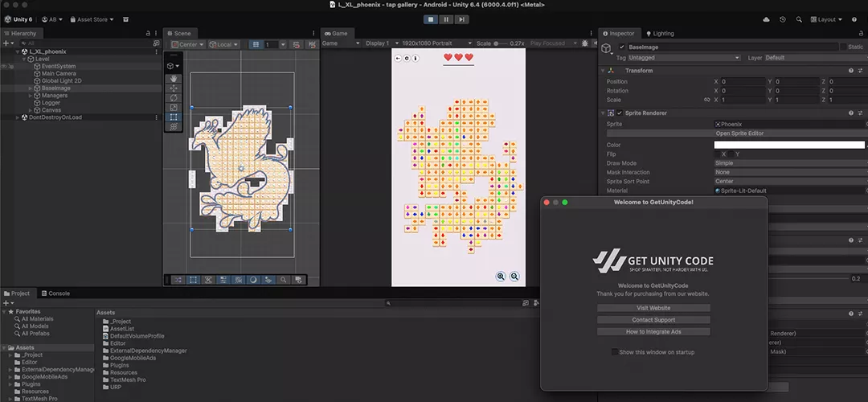The height and width of the screenshot is (402, 868).
Task: Open the Layout dropdown
Action: (x=825, y=19)
